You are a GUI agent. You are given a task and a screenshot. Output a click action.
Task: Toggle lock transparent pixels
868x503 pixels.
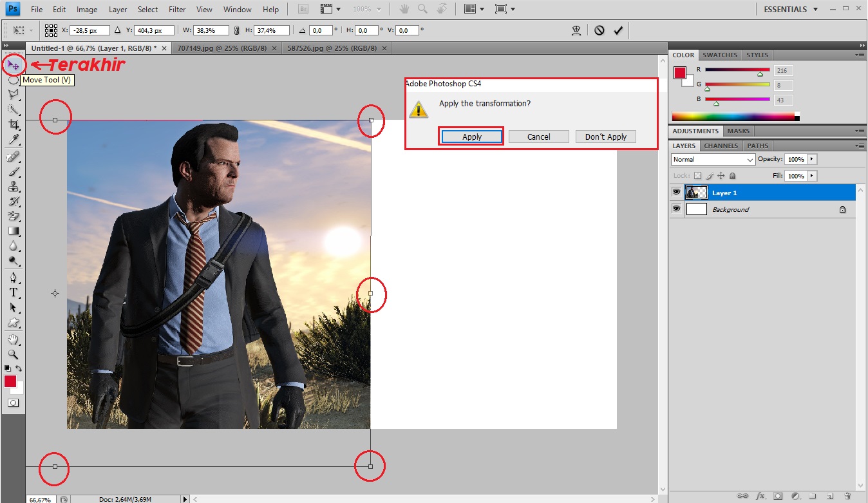tap(698, 176)
